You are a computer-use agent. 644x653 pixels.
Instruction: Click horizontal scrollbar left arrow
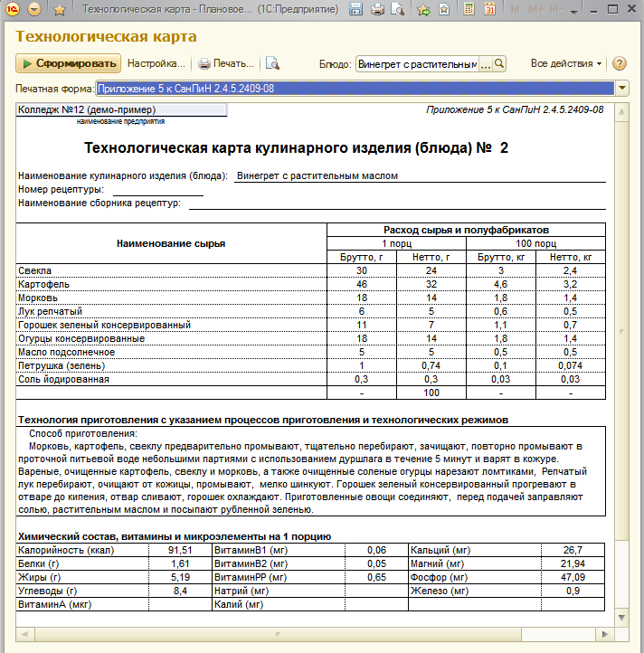(x=25, y=634)
